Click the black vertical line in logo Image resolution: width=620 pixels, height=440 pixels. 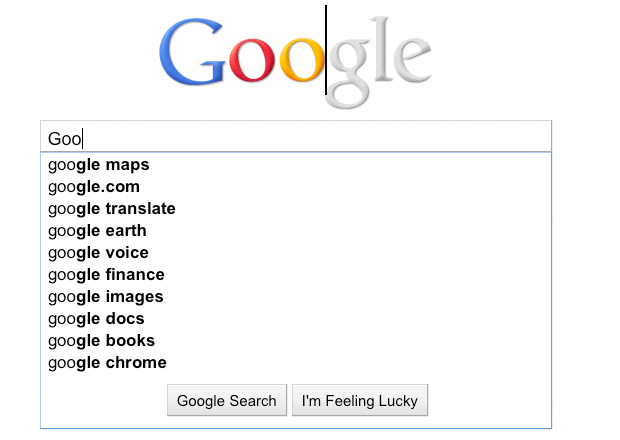click(326, 50)
